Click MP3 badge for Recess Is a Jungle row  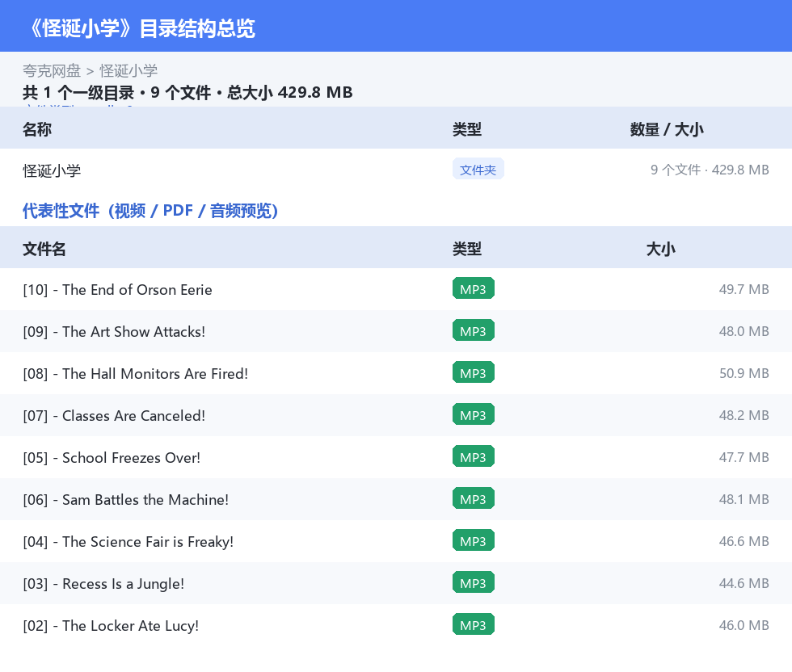tap(474, 582)
